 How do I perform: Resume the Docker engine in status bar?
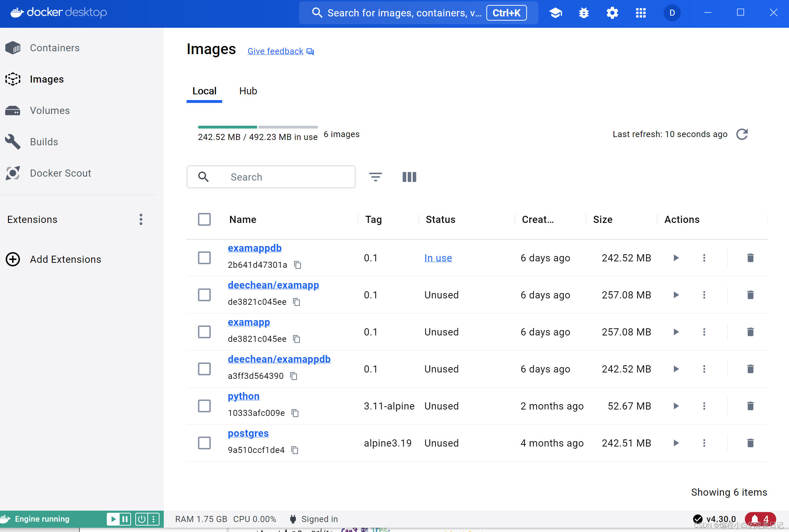pos(113,519)
